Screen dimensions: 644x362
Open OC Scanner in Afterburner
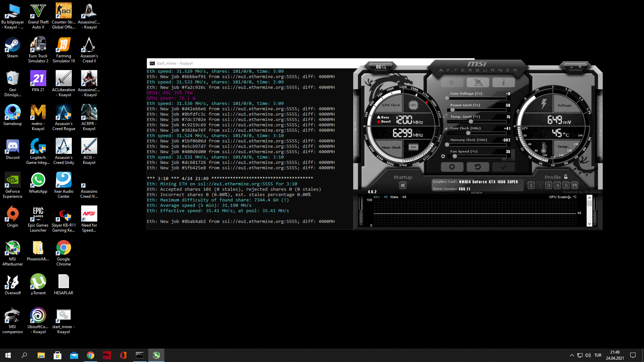(381, 67)
